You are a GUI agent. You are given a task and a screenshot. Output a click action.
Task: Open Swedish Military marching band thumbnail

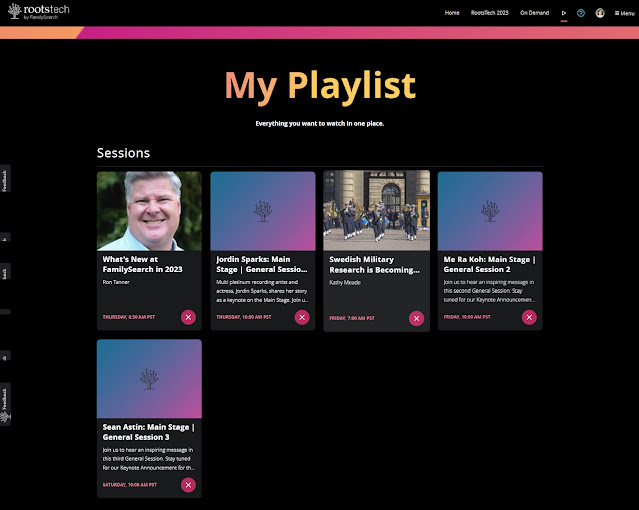pos(377,210)
